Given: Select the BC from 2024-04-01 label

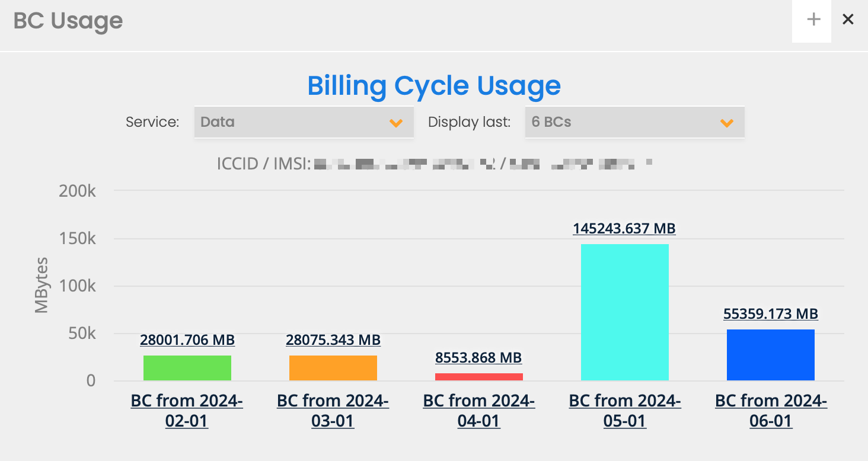Looking at the screenshot, I should [478, 411].
